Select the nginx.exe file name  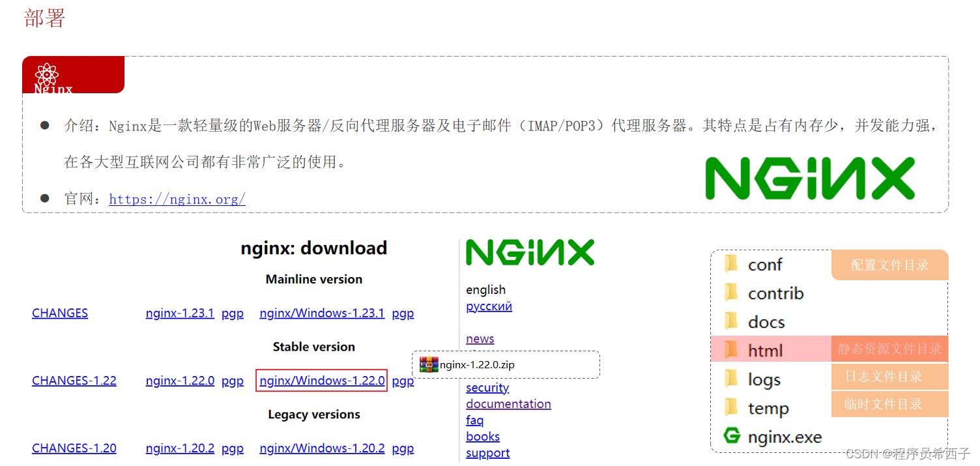pos(785,437)
